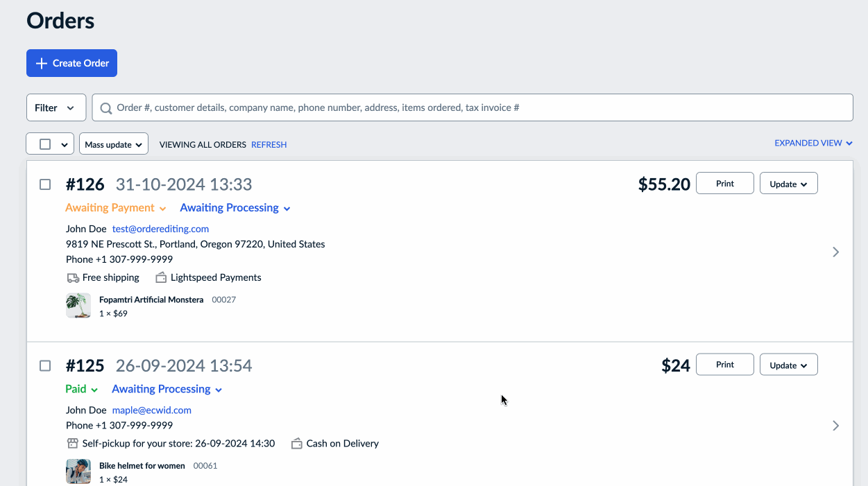Viewport: 868px width, 486px height.
Task: Open the Filter dropdown
Action: [x=56, y=108]
